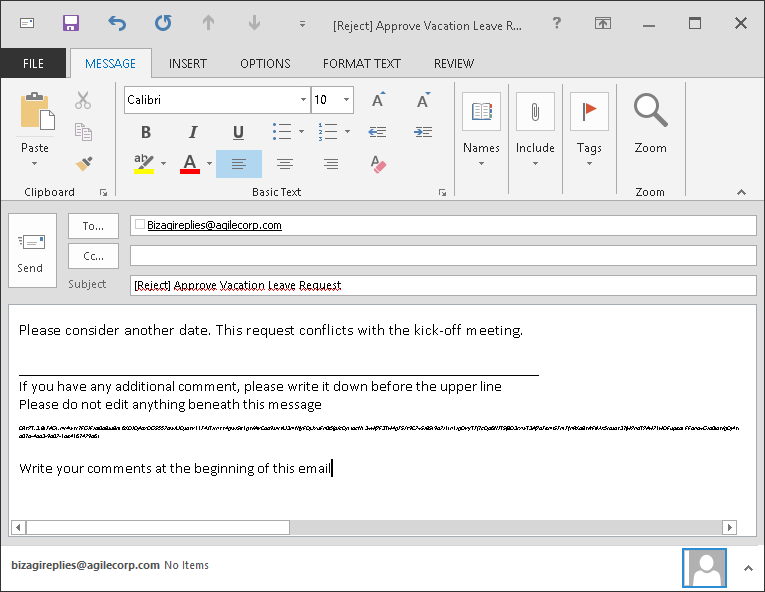Image resolution: width=765 pixels, height=592 pixels.
Task: Decrease the paragraph indent
Action: point(377,132)
